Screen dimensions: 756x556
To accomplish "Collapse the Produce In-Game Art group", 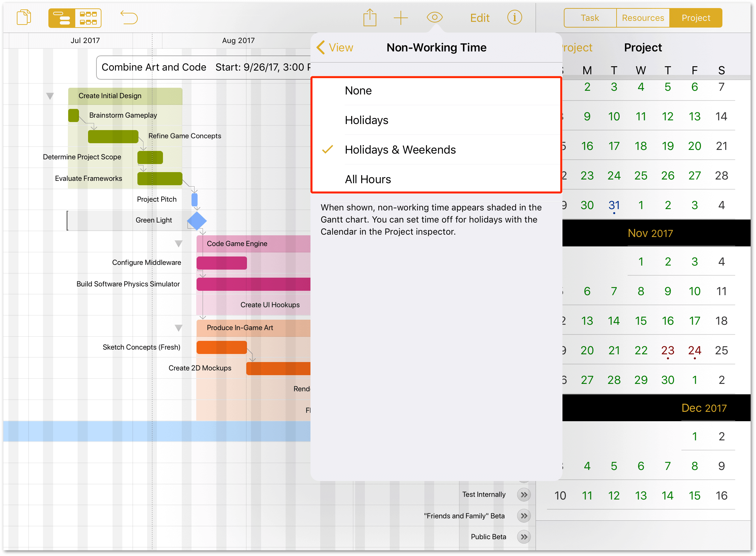I will (179, 327).
